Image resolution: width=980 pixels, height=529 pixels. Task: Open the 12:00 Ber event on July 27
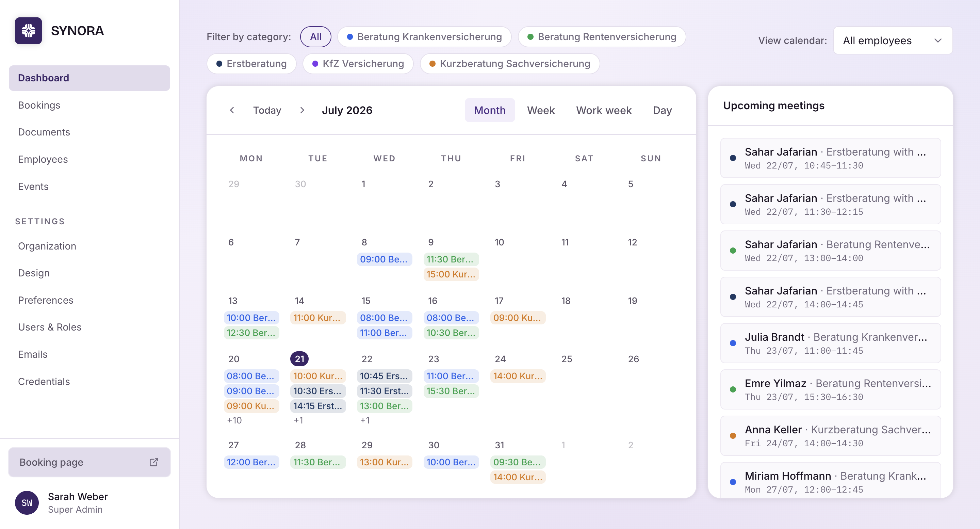251,462
